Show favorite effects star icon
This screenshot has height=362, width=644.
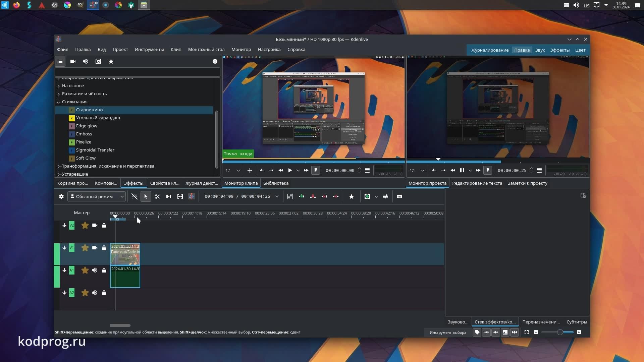[111, 61]
